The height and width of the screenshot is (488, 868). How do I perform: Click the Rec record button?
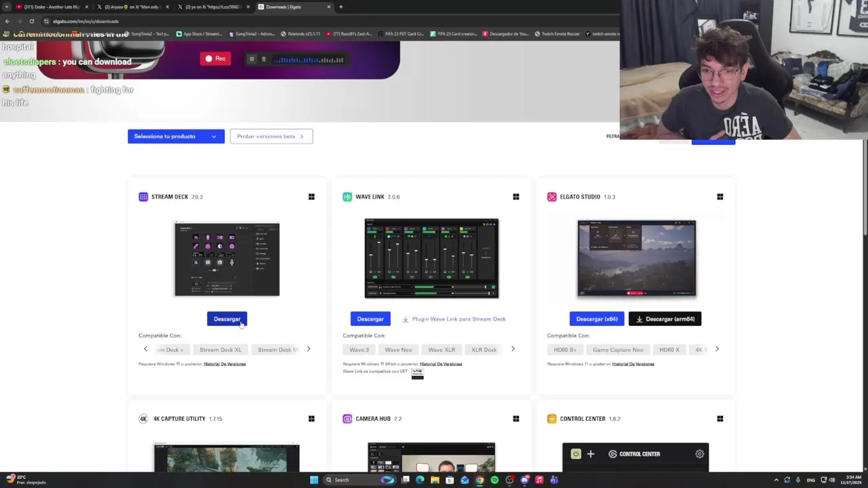216,59
